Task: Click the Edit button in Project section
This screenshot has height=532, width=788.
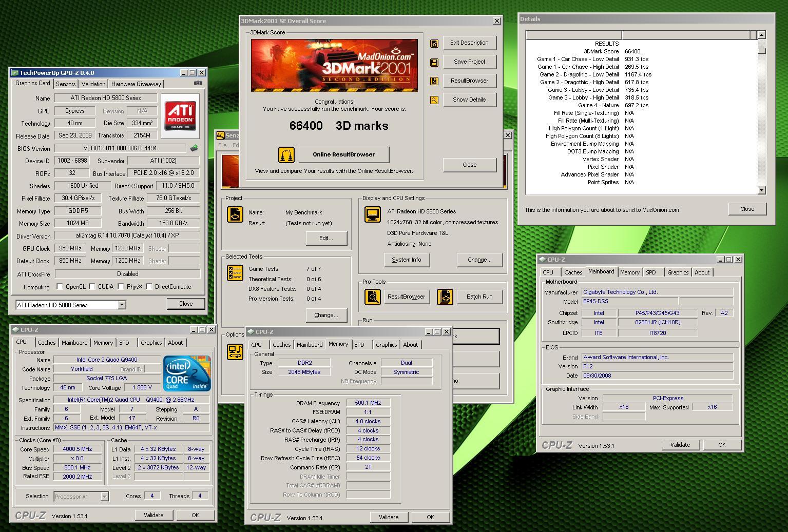Action: [x=326, y=239]
